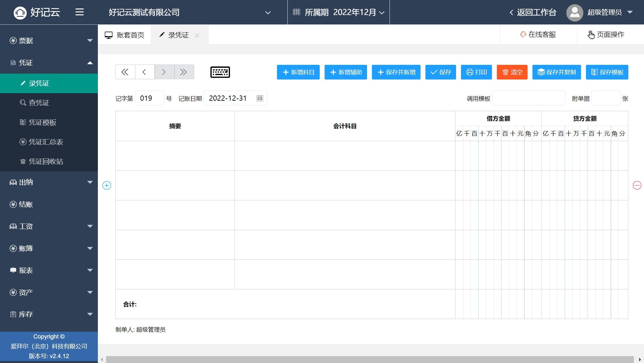Collapse the 凭证 sidebar section
This screenshot has height=363, width=644.
pos(49,63)
